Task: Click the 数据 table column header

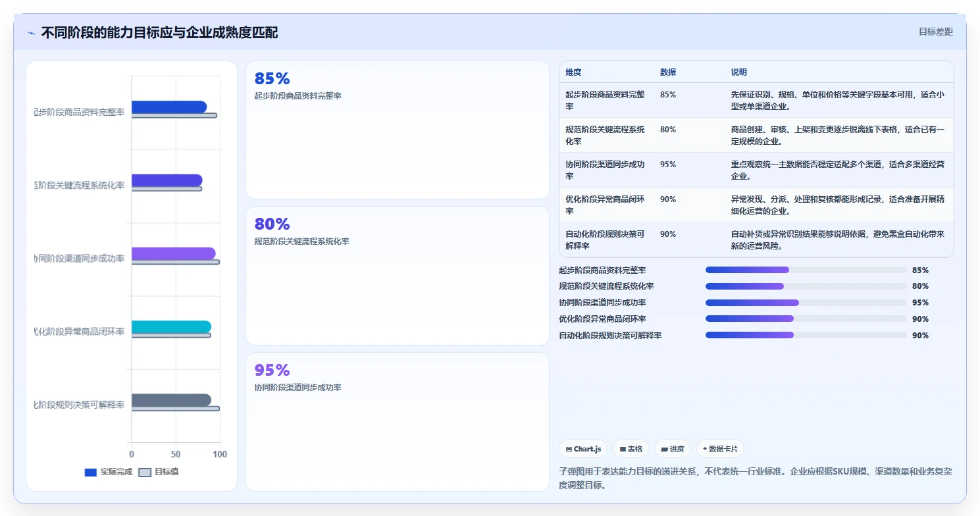Action: (668, 72)
